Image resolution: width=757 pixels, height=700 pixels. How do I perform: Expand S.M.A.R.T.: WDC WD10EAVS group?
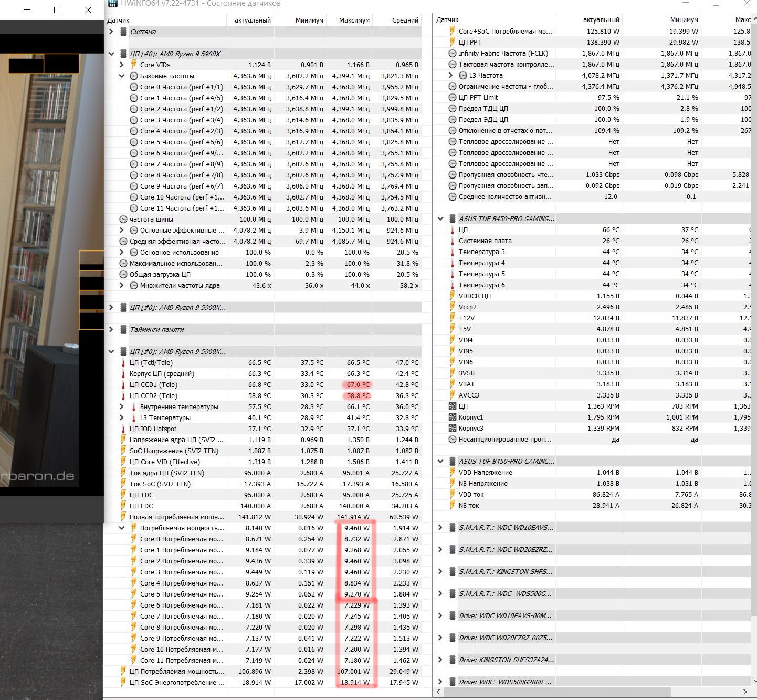coord(440,527)
